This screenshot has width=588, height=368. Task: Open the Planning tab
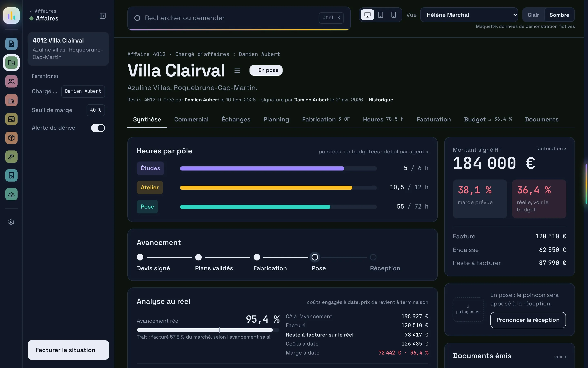click(276, 120)
